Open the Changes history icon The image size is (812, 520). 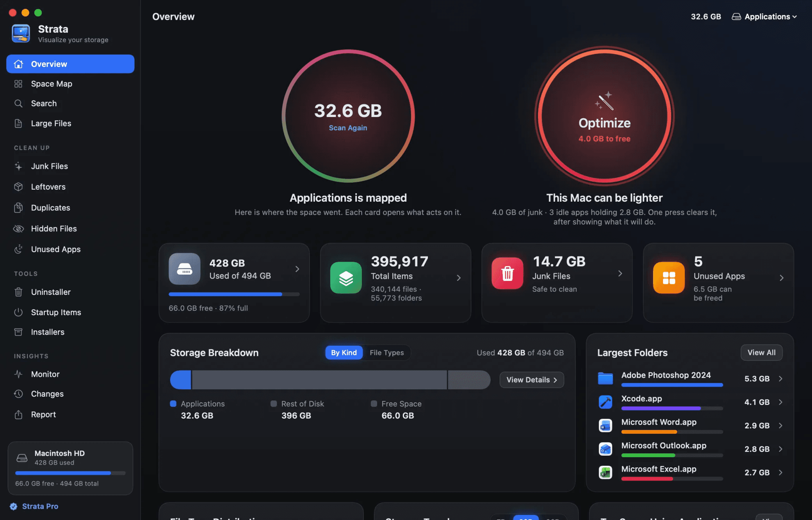(x=18, y=394)
